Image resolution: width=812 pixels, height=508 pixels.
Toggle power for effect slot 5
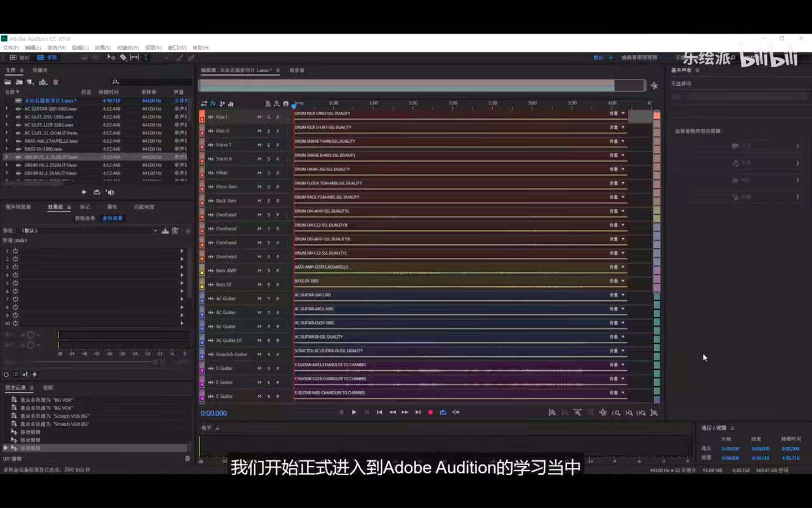(x=15, y=283)
